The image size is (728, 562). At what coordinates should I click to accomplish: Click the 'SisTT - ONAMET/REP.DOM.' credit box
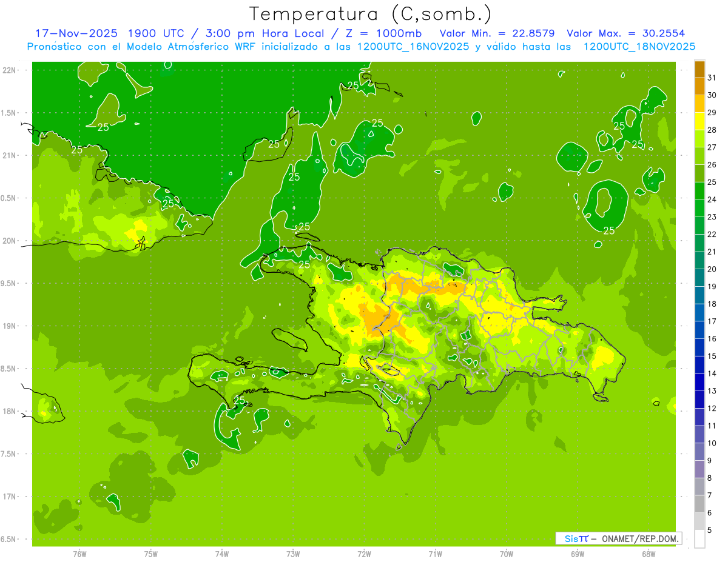tap(619, 538)
